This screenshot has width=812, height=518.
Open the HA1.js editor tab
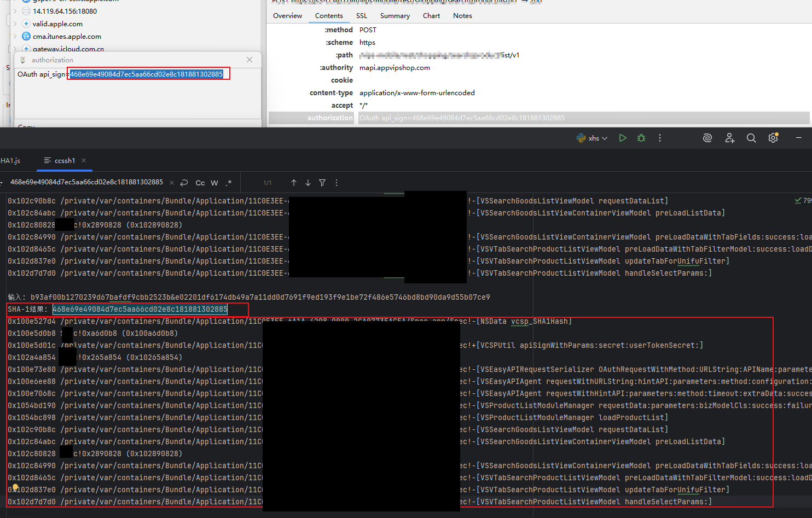(x=10, y=160)
